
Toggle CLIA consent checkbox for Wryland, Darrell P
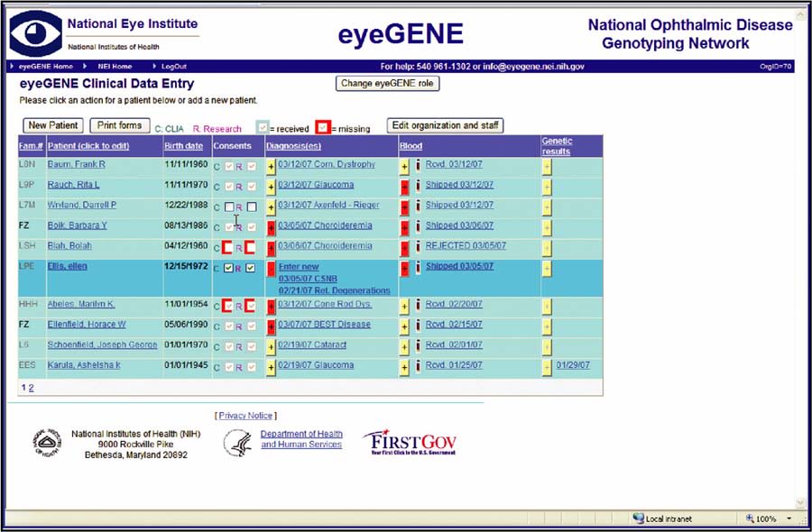[x=229, y=207]
